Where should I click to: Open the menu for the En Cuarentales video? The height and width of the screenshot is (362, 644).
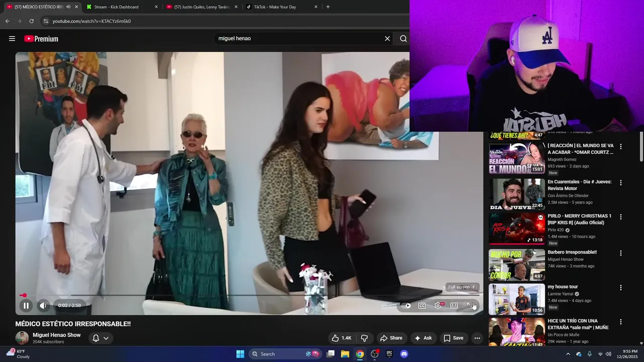621,183
